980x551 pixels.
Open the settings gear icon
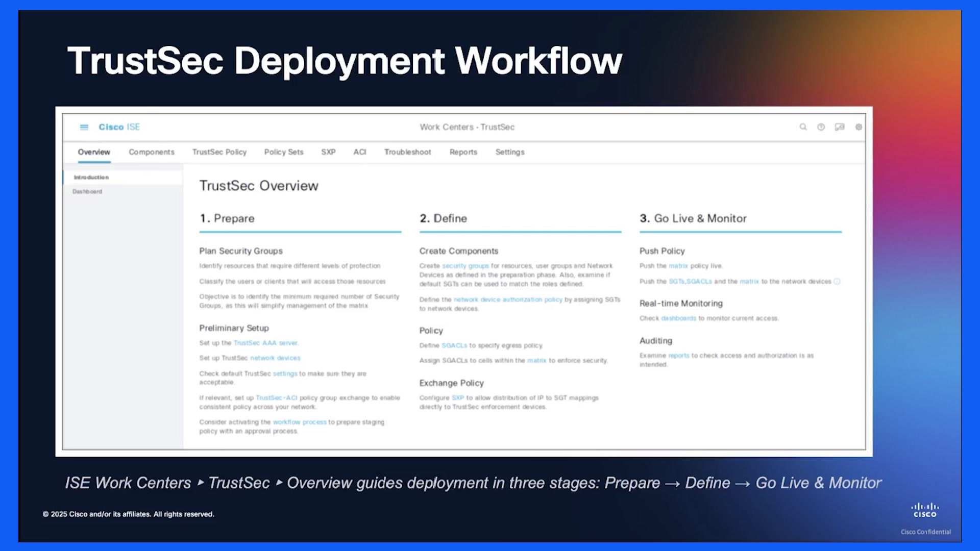coord(859,127)
